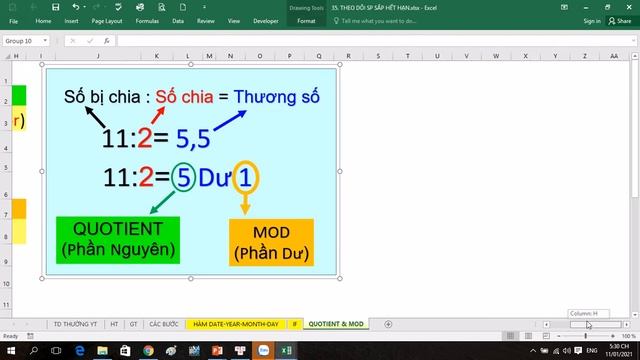640x360 pixels.
Task: Click the horizontal scrollbar left arrow
Action: click(546, 324)
